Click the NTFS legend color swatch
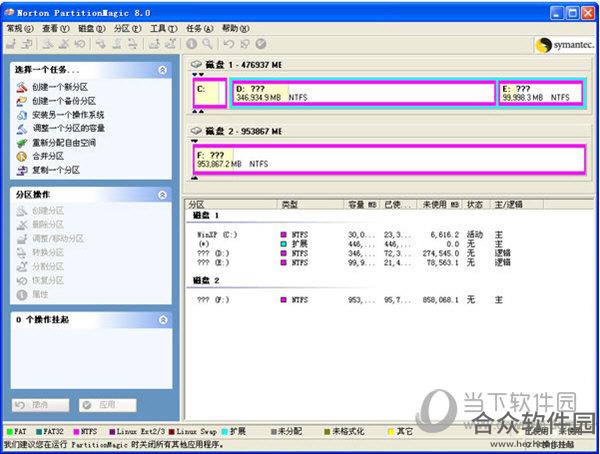Image resolution: width=600 pixels, height=454 pixels. (76, 432)
